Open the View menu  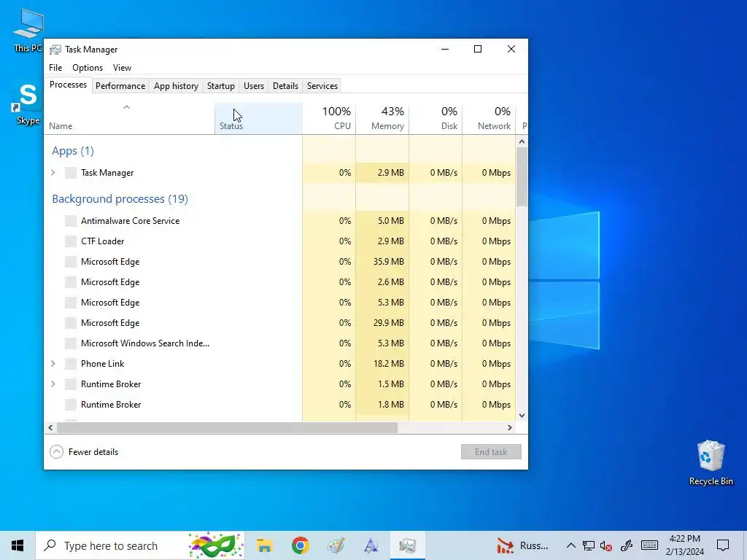point(122,68)
